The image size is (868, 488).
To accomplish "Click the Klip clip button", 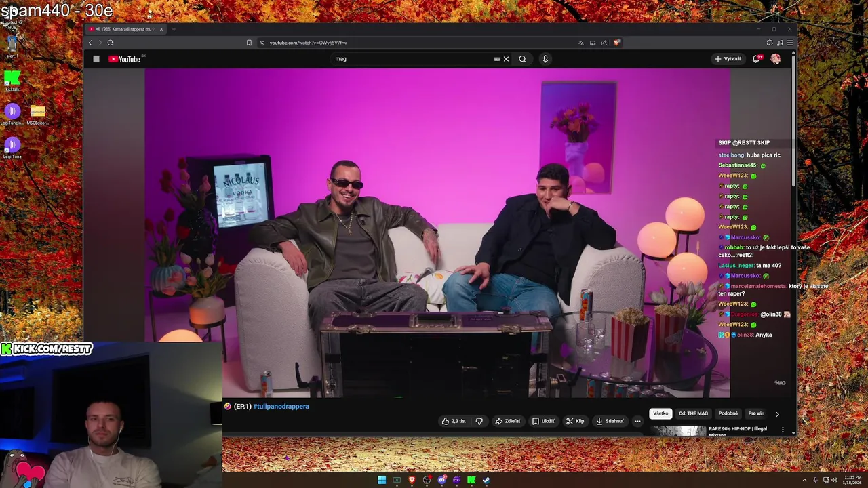I will click(575, 421).
